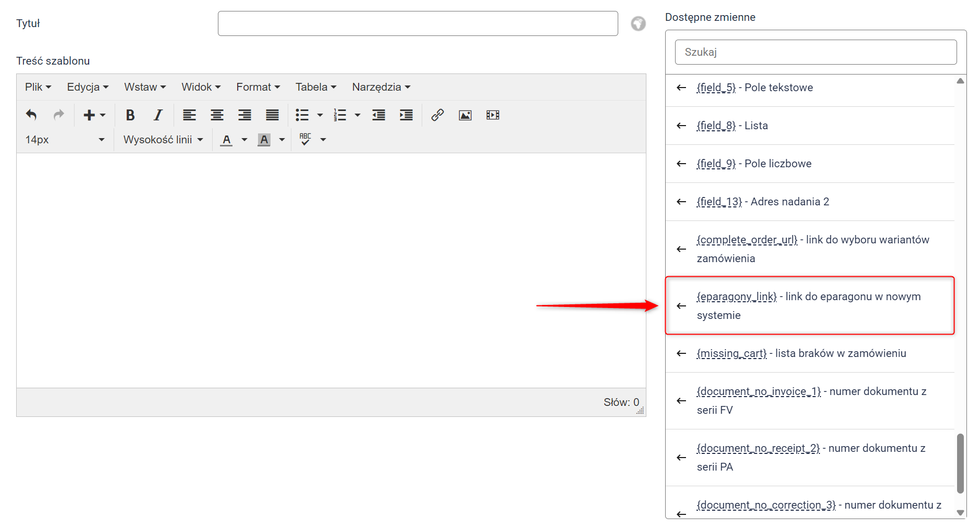The width and height of the screenshot is (980, 530).
Task: Insert {field_9} Pole liczbowe arrow
Action: (681, 164)
